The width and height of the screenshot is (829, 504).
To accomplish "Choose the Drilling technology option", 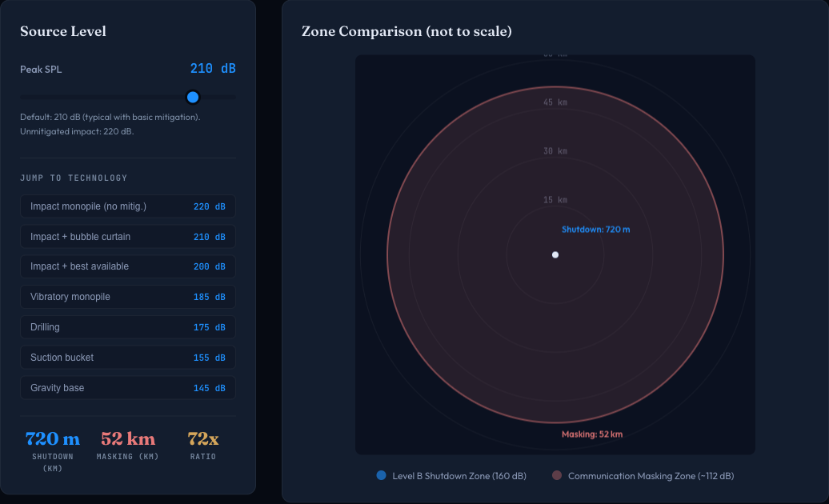I will (x=127, y=327).
